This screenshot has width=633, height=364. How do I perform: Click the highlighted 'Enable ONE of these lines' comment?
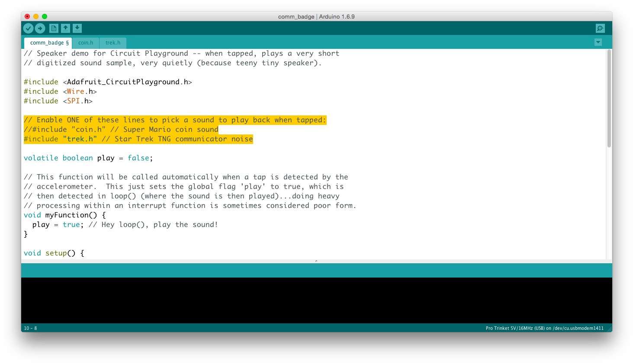coord(175,120)
